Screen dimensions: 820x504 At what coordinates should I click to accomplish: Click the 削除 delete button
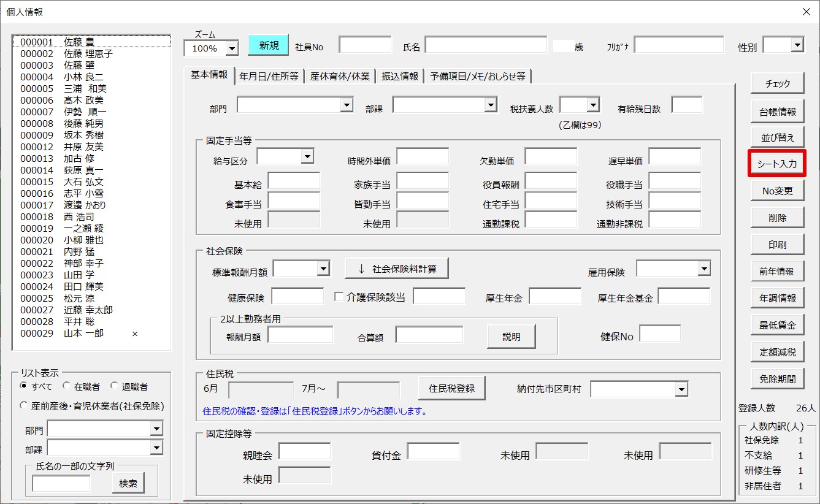point(777,218)
